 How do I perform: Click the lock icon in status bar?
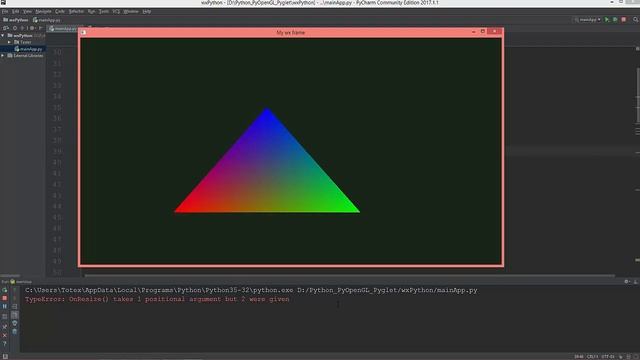[621, 357]
